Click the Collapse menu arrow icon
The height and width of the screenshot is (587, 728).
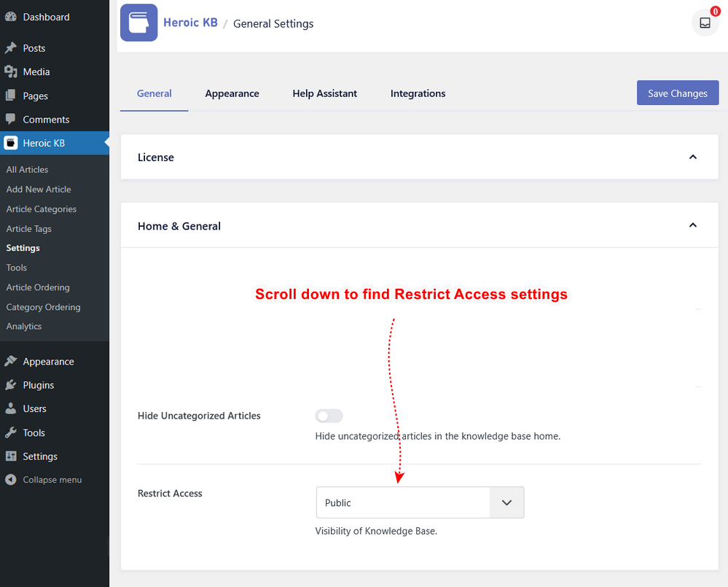tap(11, 480)
